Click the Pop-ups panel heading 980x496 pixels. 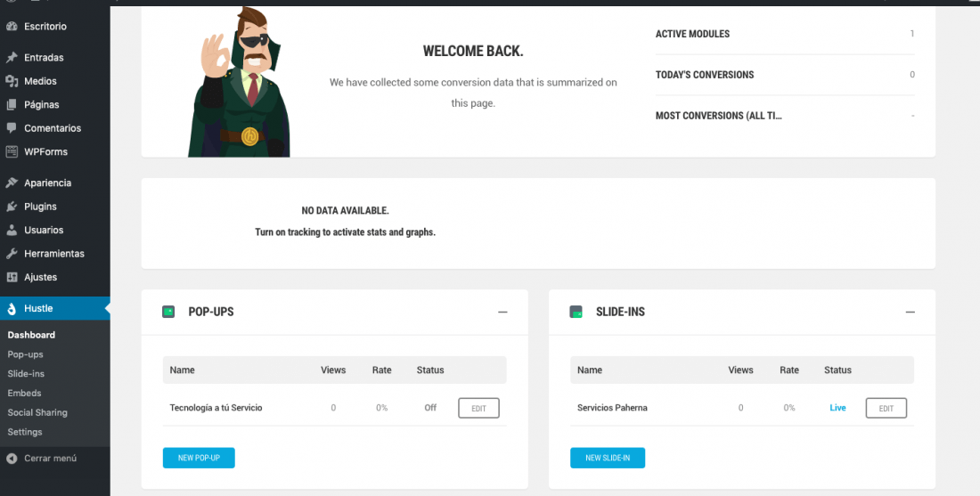pyautogui.click(x=211, y=312)
